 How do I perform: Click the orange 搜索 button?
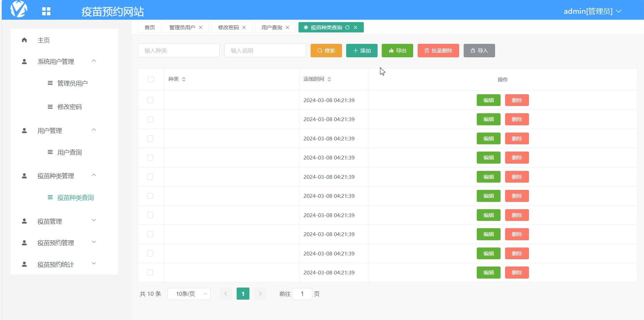click(326, 51)
